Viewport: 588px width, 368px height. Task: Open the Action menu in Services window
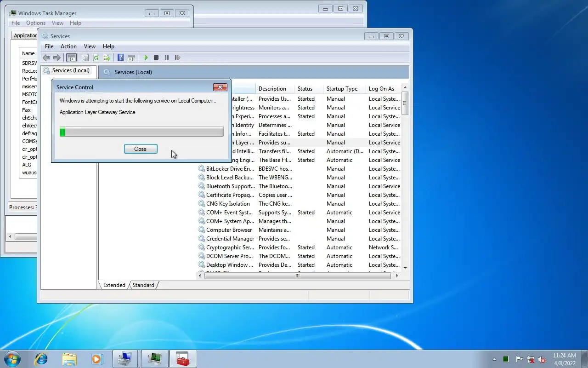[68, 46]
